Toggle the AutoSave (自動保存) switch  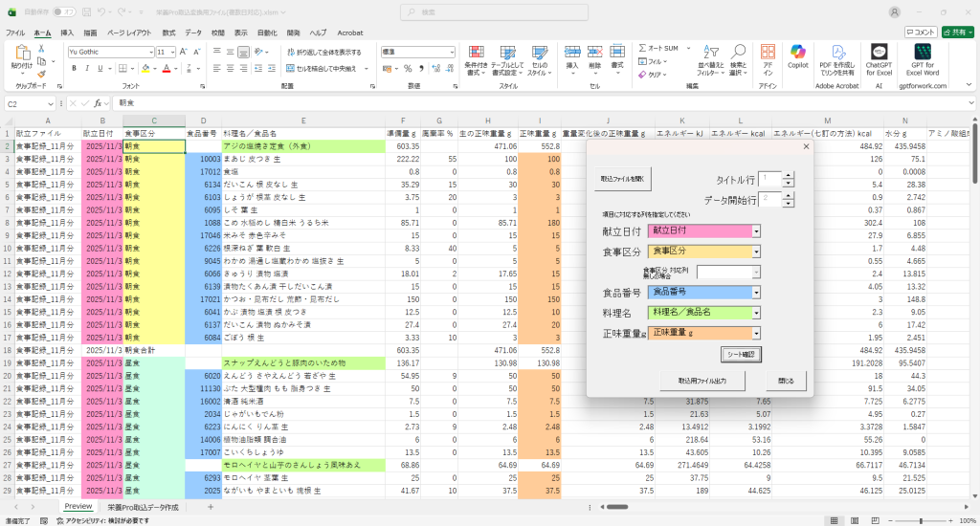(x=66, y=11)
